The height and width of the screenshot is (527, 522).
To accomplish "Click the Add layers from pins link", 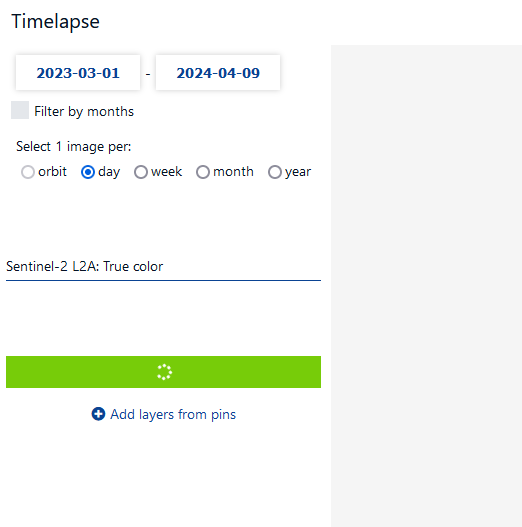I will pyautogui.click(x=173, y=414).
